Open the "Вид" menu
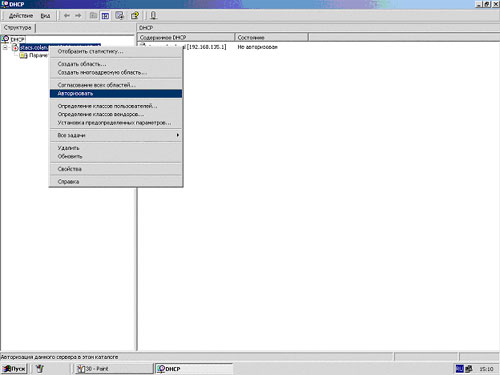Screen dimensions: 500x375 pyautogui.click(x=45, y=16)
